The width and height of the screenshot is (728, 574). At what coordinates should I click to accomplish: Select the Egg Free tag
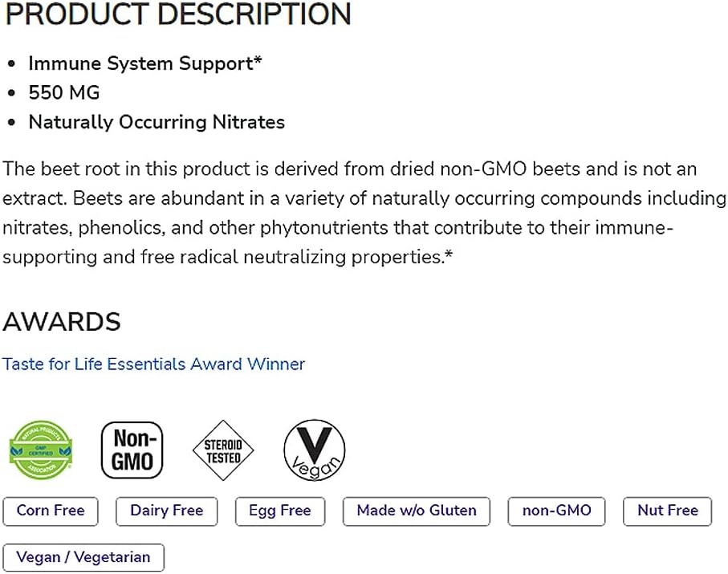click(x=280, y=511)
